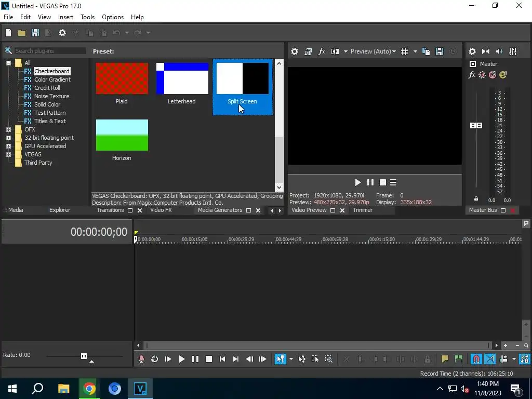Open Chrome from the Windows taskbar
Image resolution: width=532 pixels, height=399 pixels.
(x=89, y=389)
